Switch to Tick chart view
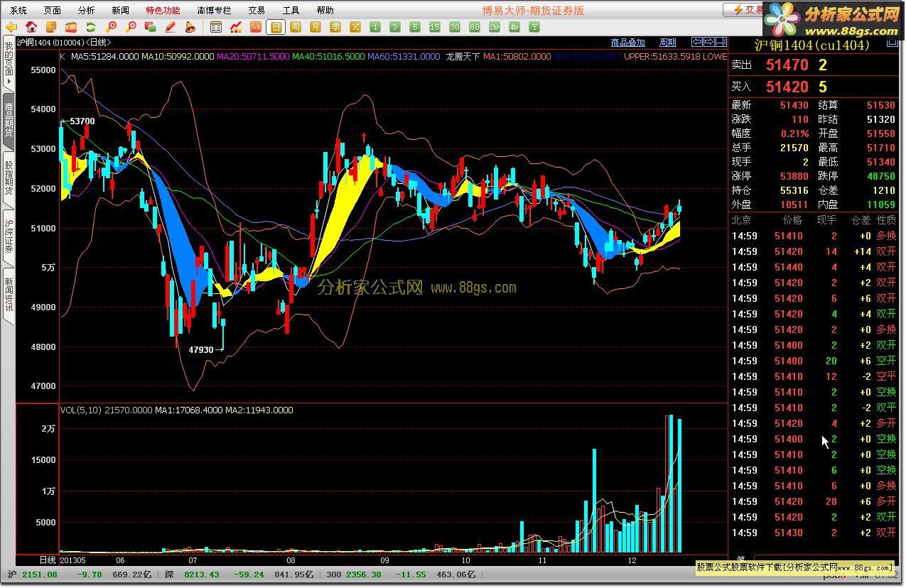 tap(256, 27)
